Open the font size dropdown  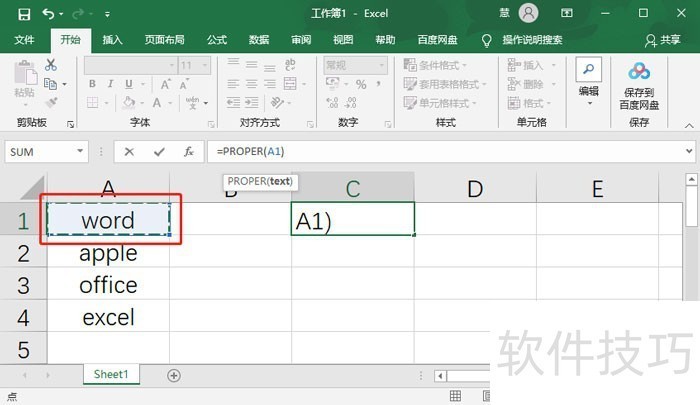click(x=205, y=66)
